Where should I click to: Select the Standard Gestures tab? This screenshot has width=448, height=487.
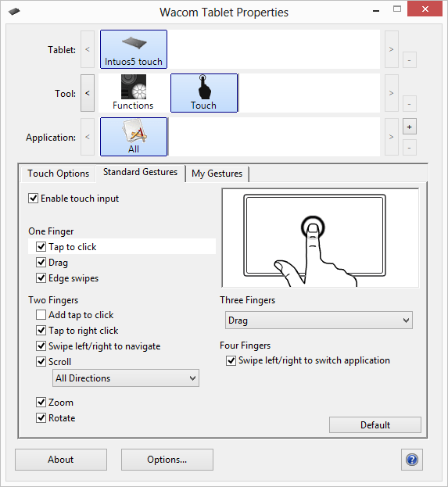click(x=141, y=172)
